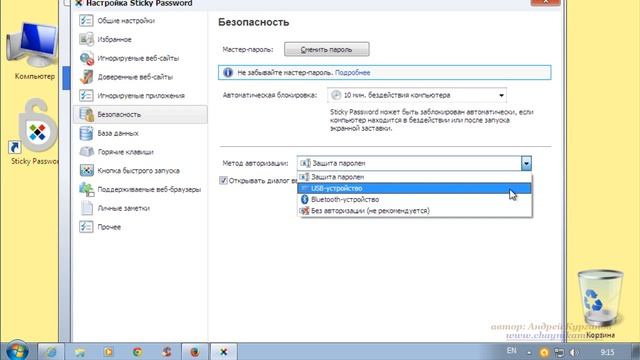Click the Горячие клавиши keyboard icon

pos(86,152)
